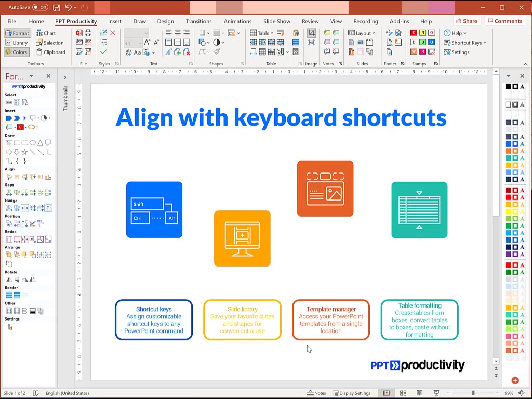Click the red X delete style icon
This screenshot has width=532, height=399.
tap(113, 33)
